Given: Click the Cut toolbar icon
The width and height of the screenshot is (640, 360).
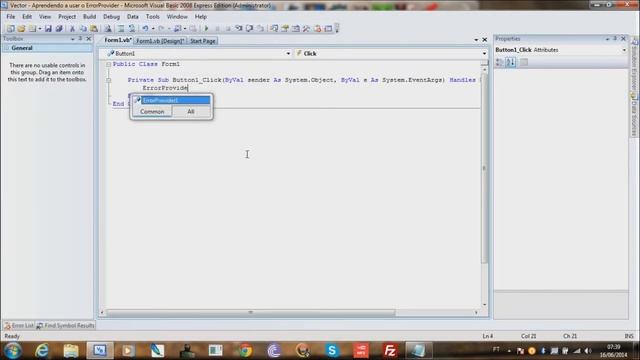Looking at the screenshot, I should [x=72, y=29].
